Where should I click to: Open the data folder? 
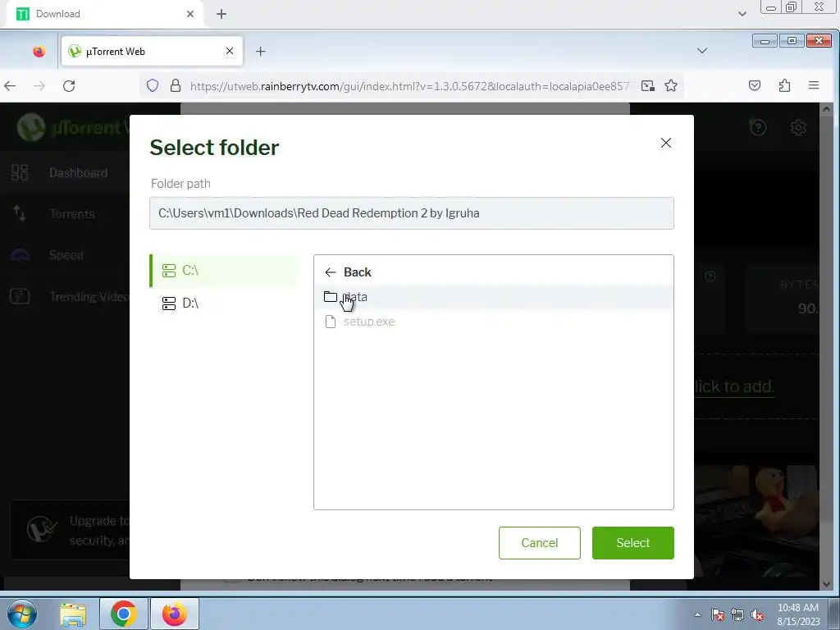coord(493,297)
